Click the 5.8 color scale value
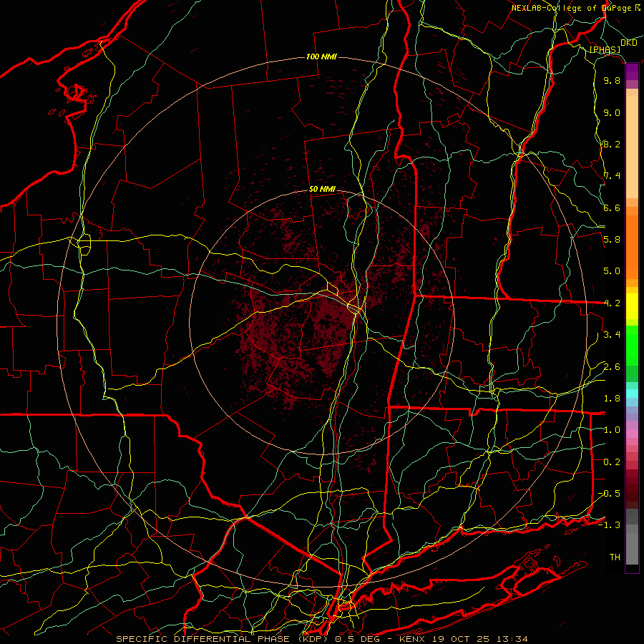Viewport: 644px width, 644px height. [x=612, y=240]
